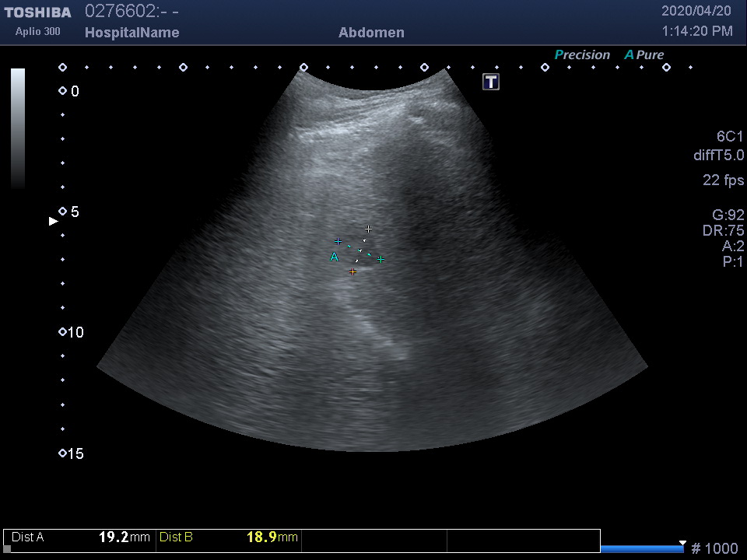Select the white caliper cross at top
Screen dimensions: 747x560
coord(369,229)
